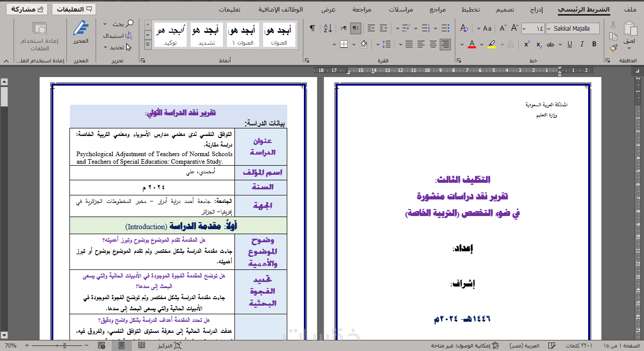Grow the font size with A-up icon
Screen dimensions: 644x351
tap(514, 28)
